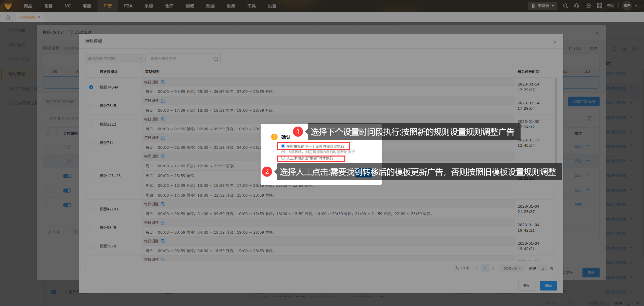Click the help question-mark icon in 模版7845 dialog
The image size is (644, 306).
[x=634, y=49]
